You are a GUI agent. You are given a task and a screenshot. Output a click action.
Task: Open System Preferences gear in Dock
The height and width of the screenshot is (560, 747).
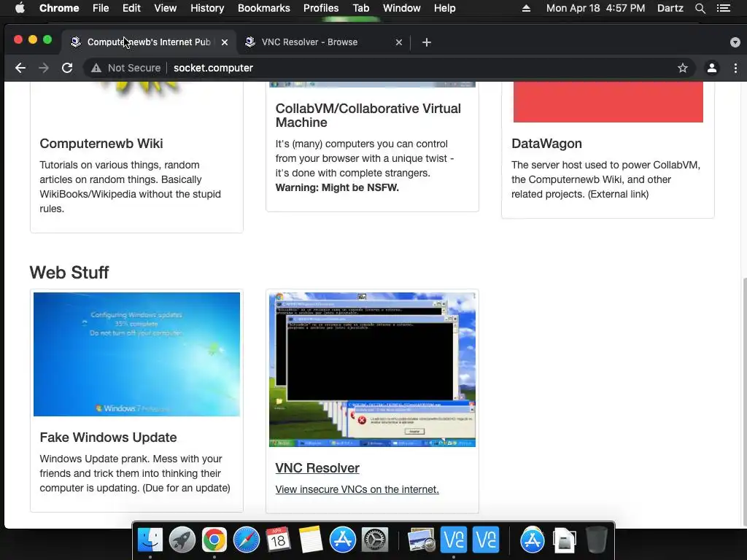click(375, 540)
